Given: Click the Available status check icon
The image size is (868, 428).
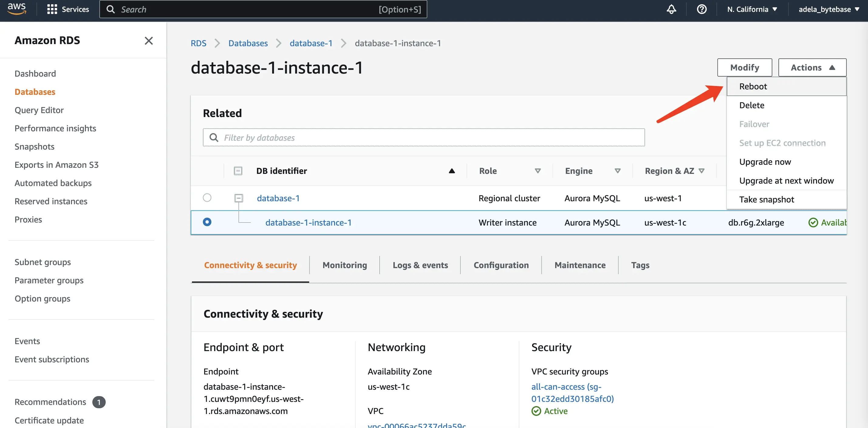Looking at the screenshot, I should click(813, 223).
